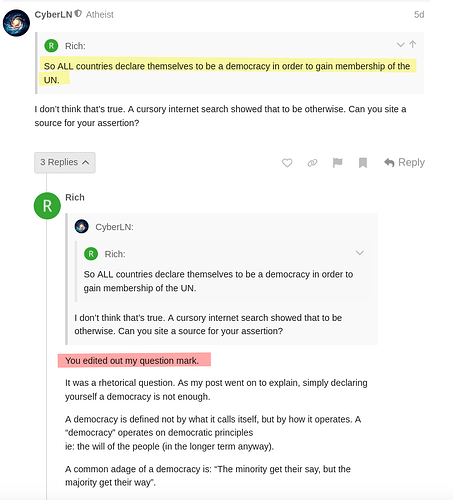
Task: Flag CyberLN's post
Action: tap(337, 163)
